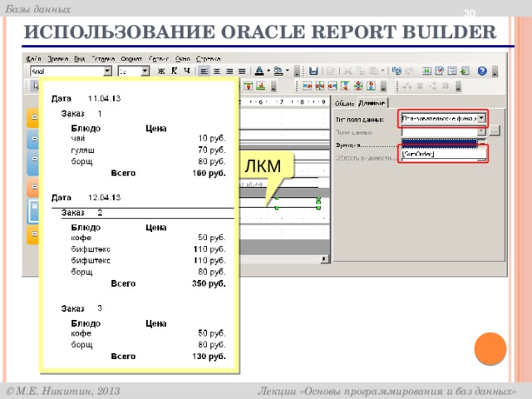Click the dish name чай
The height and width of the screenshot is (399, 532).
[77, 139]
